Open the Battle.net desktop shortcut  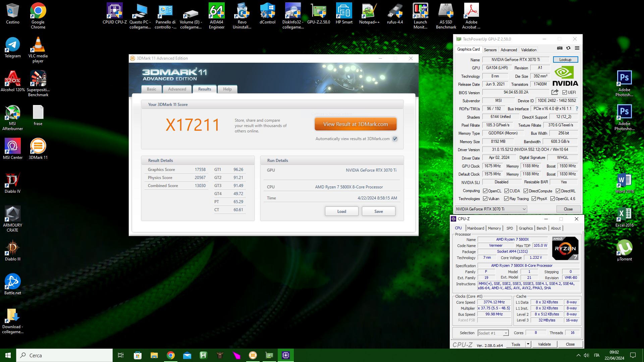point(13,285)
